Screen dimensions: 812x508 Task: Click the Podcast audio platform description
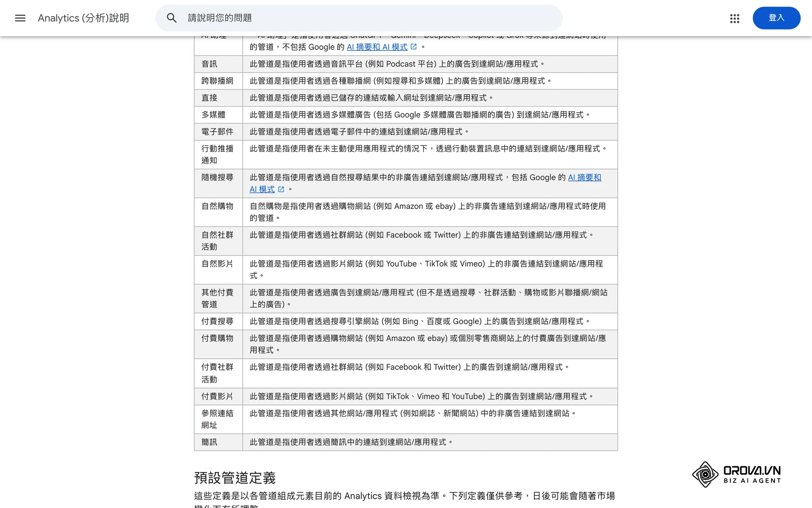(397, 64)
